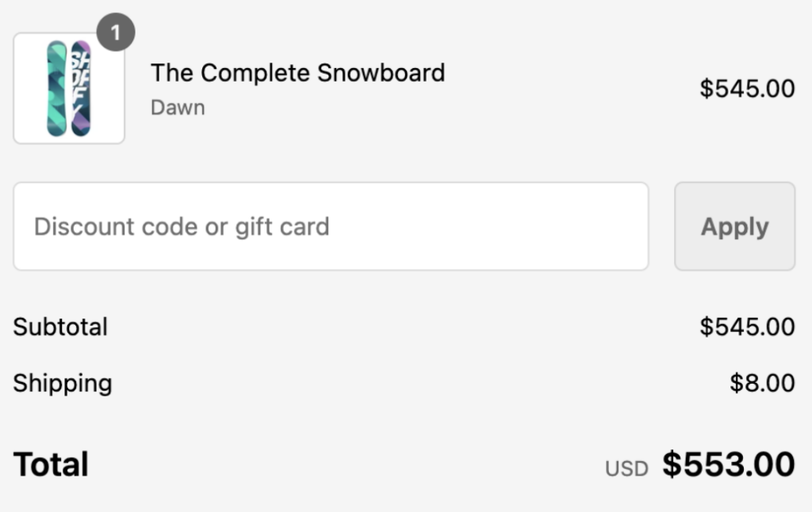812x512 pixels.
Task: Click the Total label
Action: [49, 464]
